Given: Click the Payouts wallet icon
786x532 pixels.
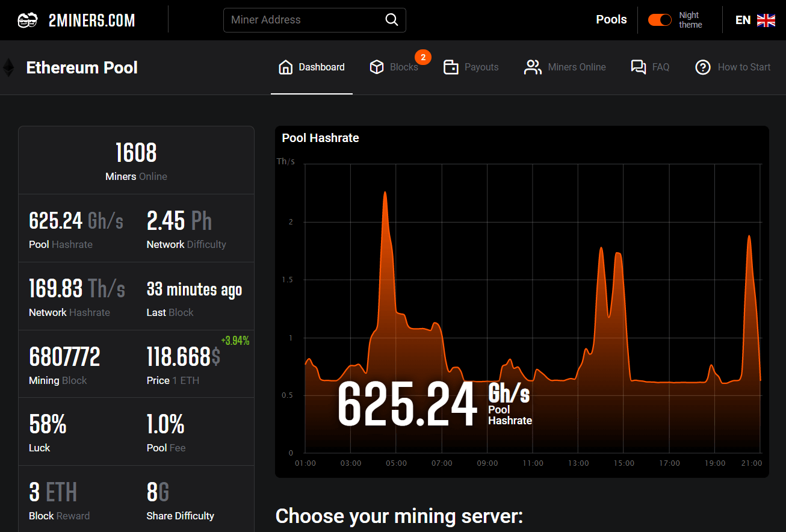Looking at the screenshot, I should [x=451, y=67].
